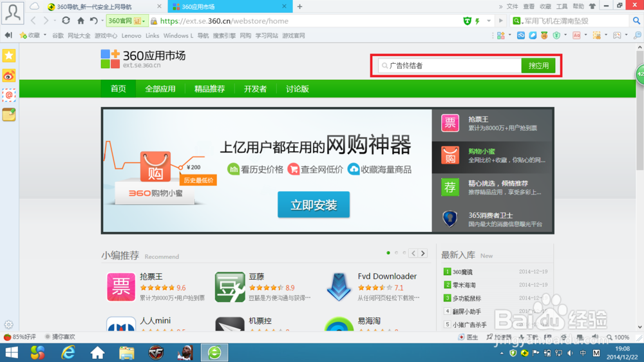The image size is (644, 362).
Task: Open favorites star in left sidebar
Action: tap(9, 55)
